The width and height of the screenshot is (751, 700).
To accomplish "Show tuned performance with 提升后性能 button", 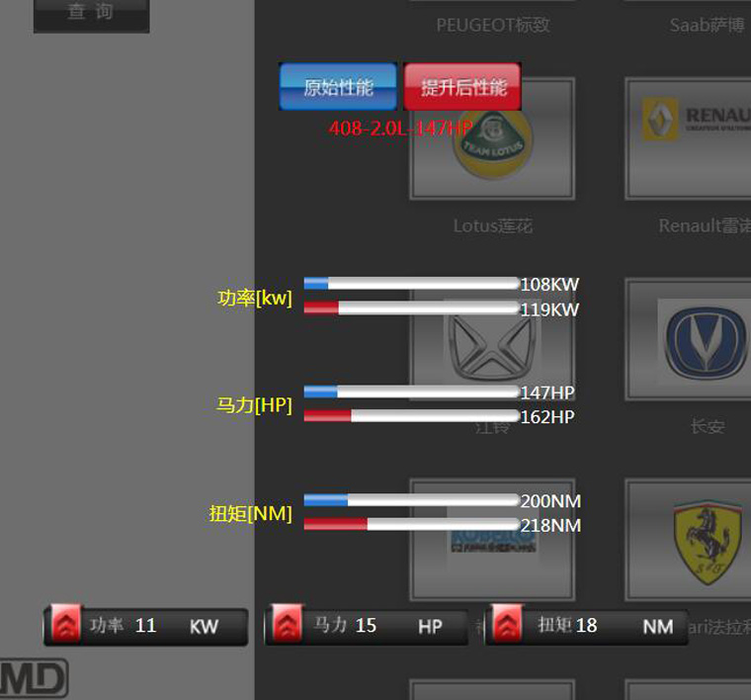I will click(x=462, y=87).
